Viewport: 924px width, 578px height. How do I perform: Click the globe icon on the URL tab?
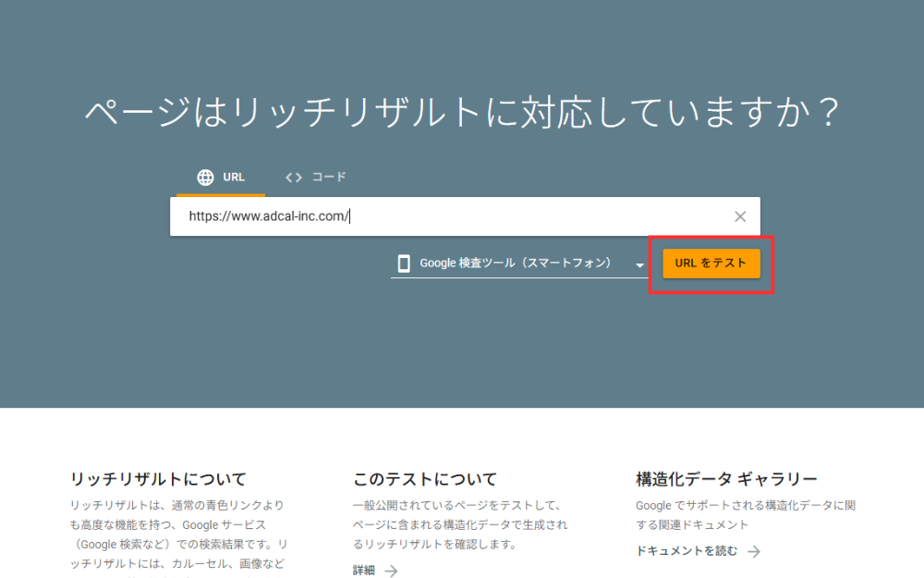pyautogui.click(x=203, y=177)
